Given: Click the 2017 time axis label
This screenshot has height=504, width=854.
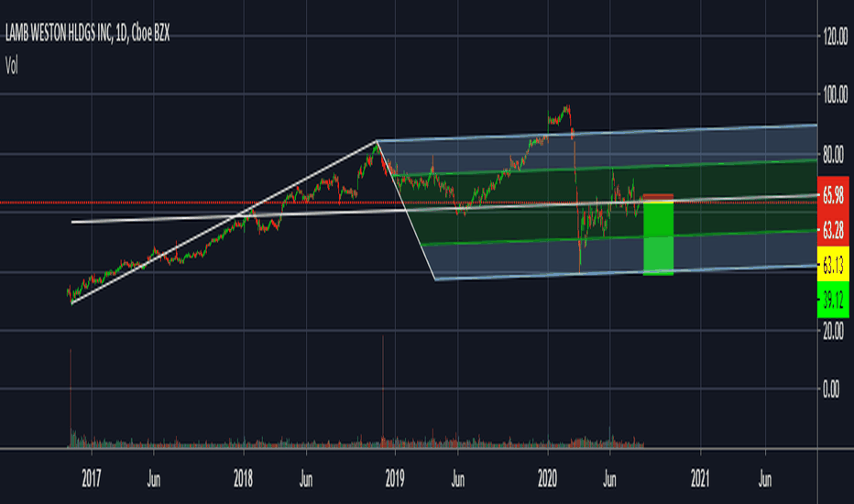Looking at the screenshot, I should (x=92, y=479).
